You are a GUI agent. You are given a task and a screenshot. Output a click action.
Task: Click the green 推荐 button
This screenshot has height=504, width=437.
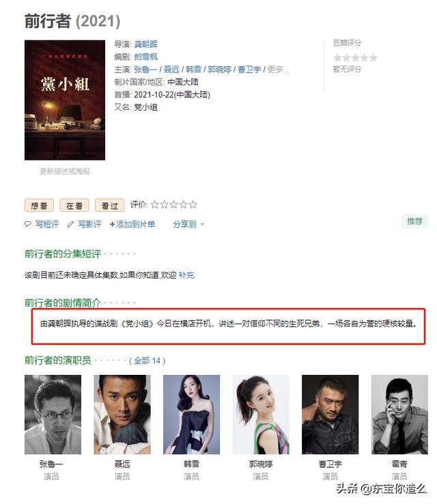coord(414,221)
